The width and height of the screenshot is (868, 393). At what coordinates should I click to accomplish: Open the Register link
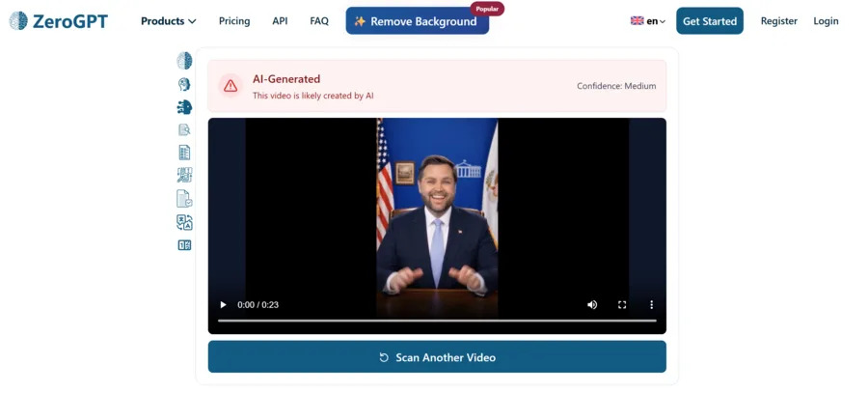[x=779, y=21]
